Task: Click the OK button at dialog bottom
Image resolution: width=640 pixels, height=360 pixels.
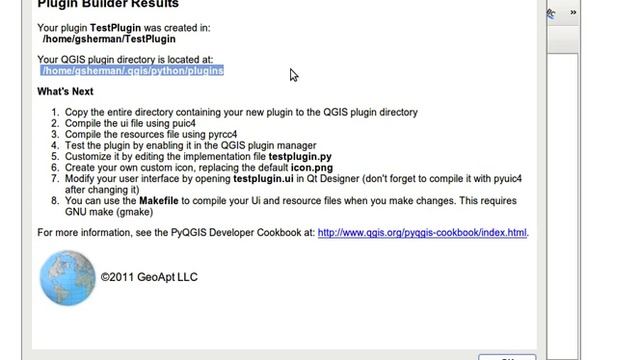Action: [507, 357]
